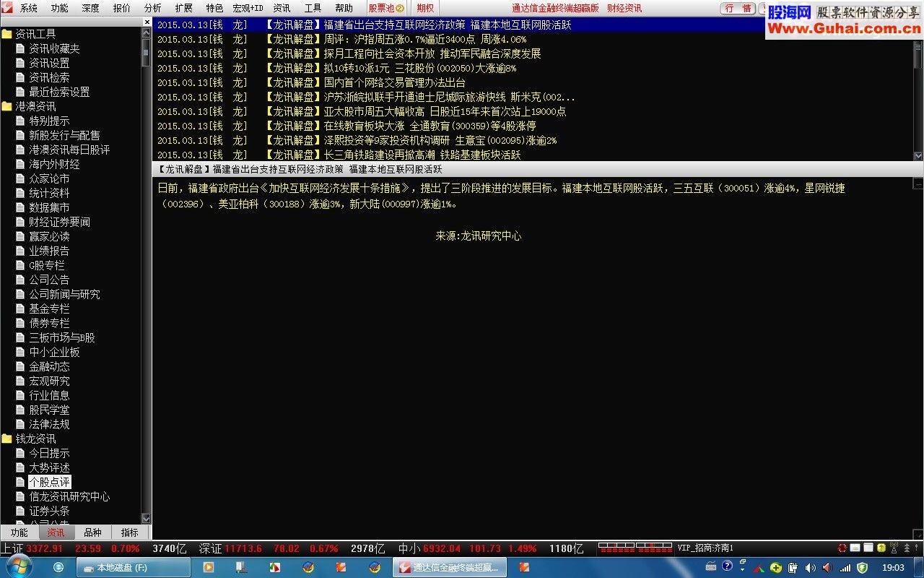The height and width of the screenshot is (578, 924).
Task: Select news row 拟10转10派1元 三花股份
Action: tap(533, 68)
